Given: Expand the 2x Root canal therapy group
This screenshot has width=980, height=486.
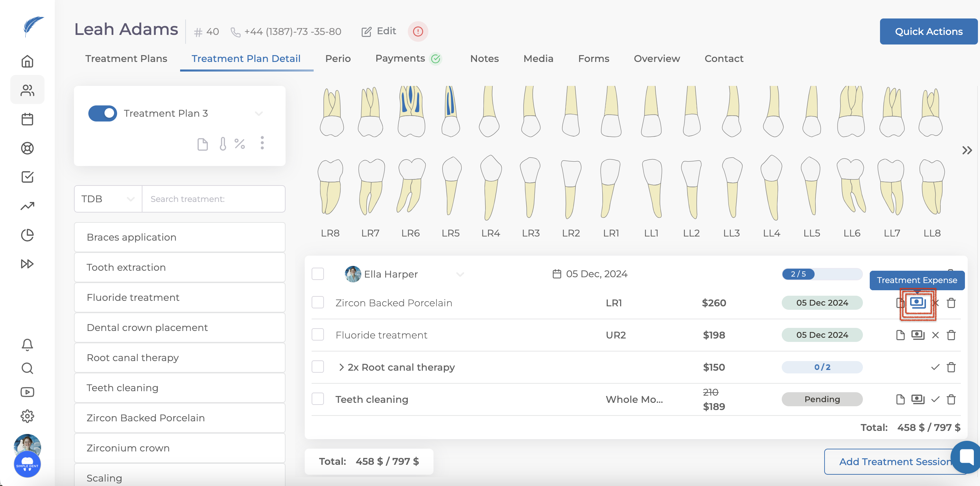Looking at the screenshot, I should 341,367.
